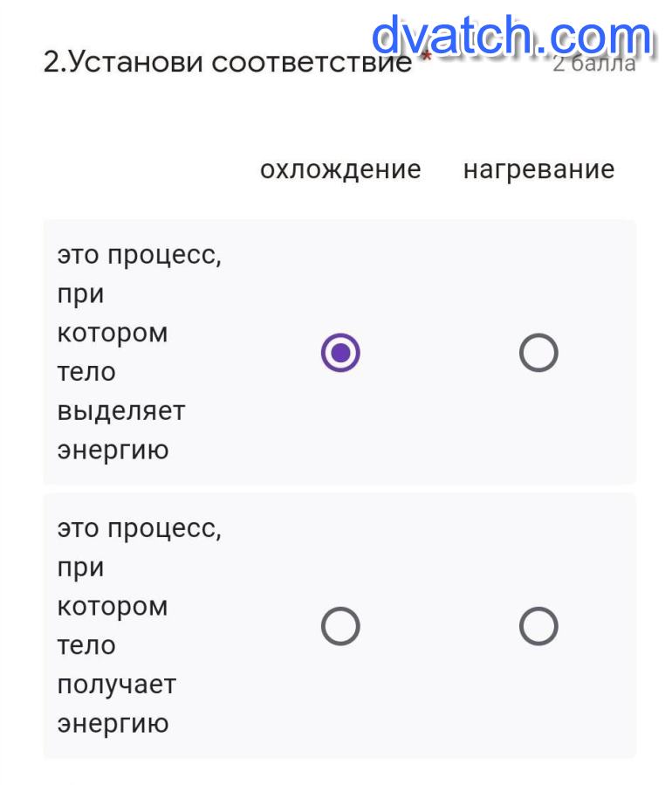Click the word тело in second row

pos(86,645)
